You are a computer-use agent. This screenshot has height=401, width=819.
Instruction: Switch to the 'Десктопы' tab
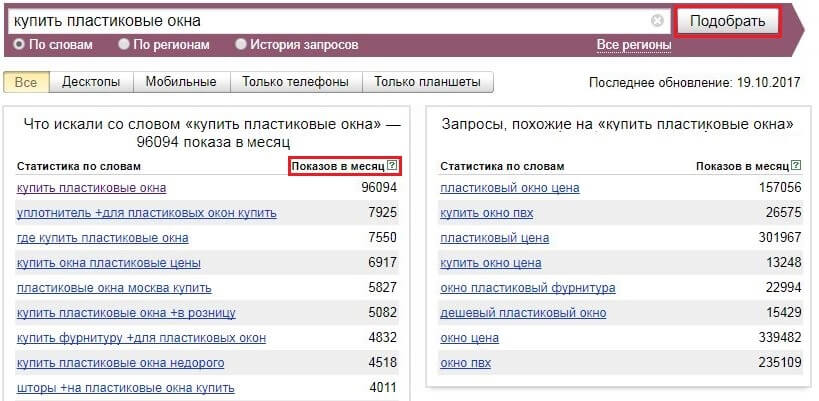click(91, 82)
